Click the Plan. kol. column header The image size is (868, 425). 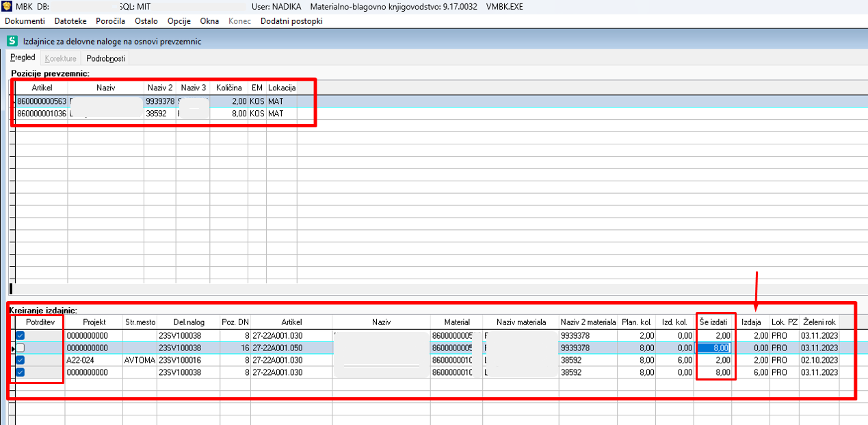[637, 322]
